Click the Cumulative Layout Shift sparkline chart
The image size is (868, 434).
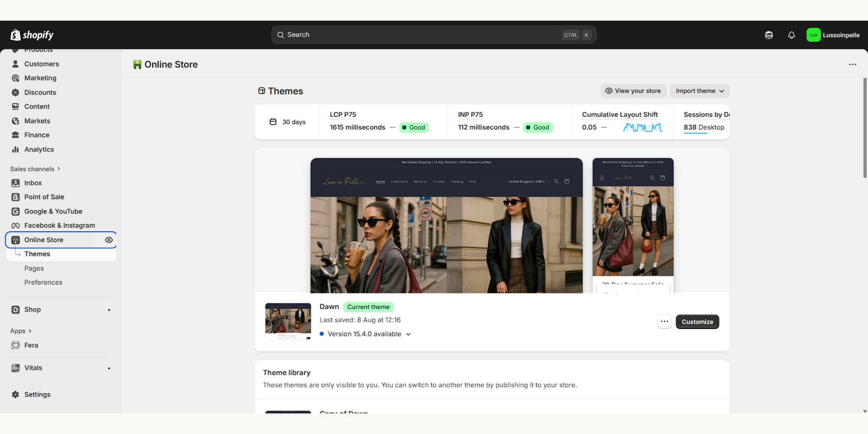pyautogui.click(x=642, y=127)
